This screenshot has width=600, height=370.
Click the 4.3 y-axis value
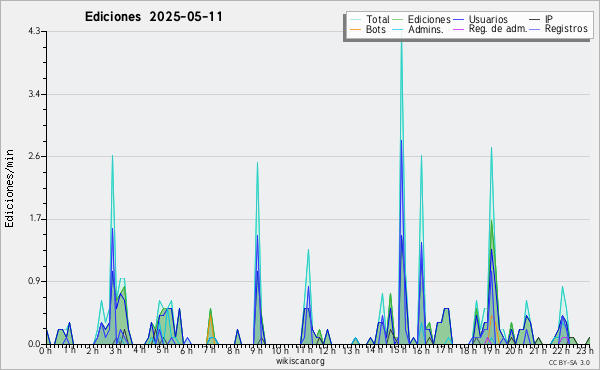click(34, 31)
